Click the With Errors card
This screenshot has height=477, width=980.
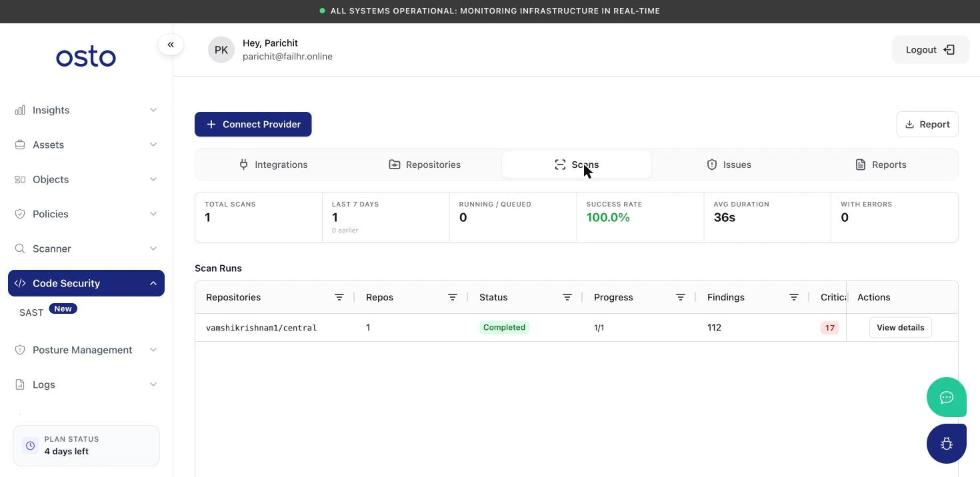pos(895,217)
